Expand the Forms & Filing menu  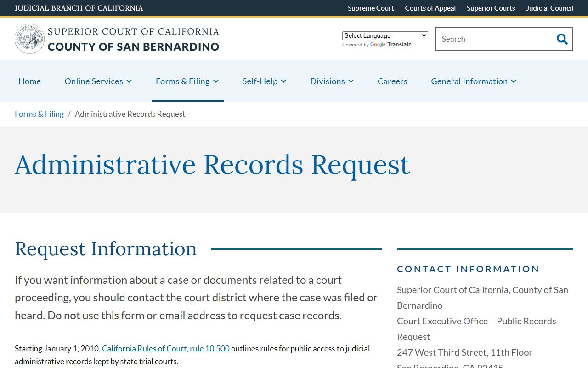tap(187, 81)
